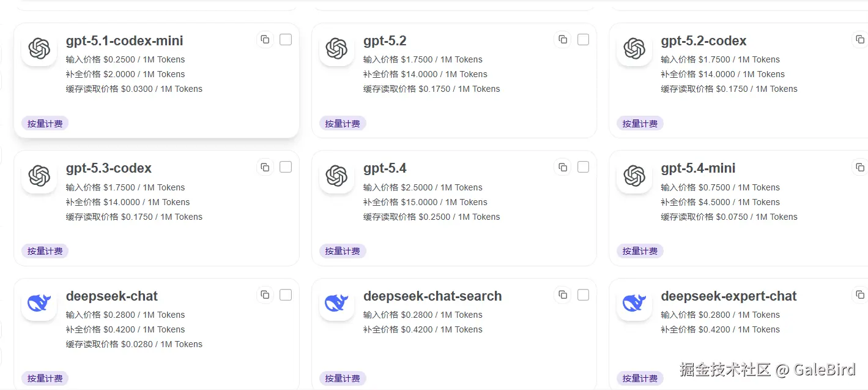Click the OpenAI logo on gpt-5.4 card
868x390 pixels.
pyautogui.click(x=336, y=176)
